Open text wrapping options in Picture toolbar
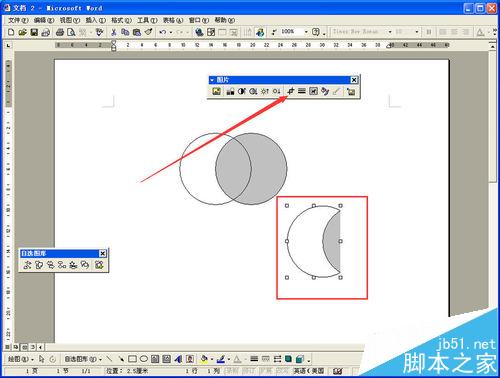 tap(313, 91)
